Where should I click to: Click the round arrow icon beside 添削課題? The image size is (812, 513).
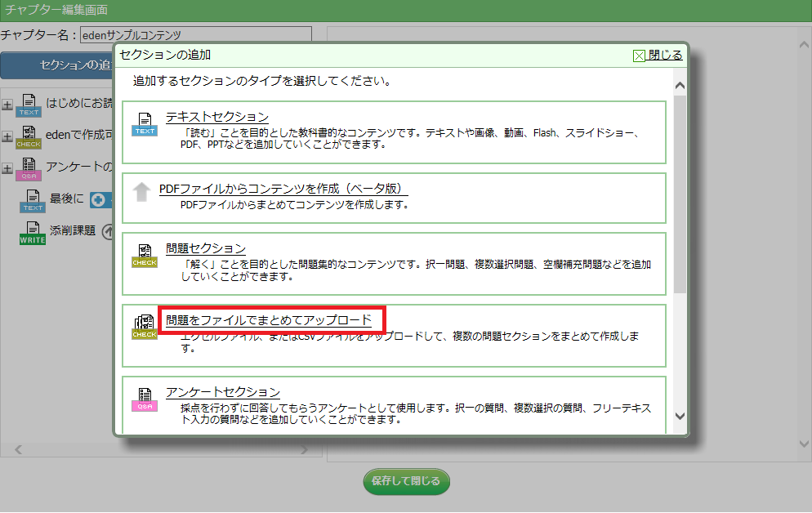(107, 231)
